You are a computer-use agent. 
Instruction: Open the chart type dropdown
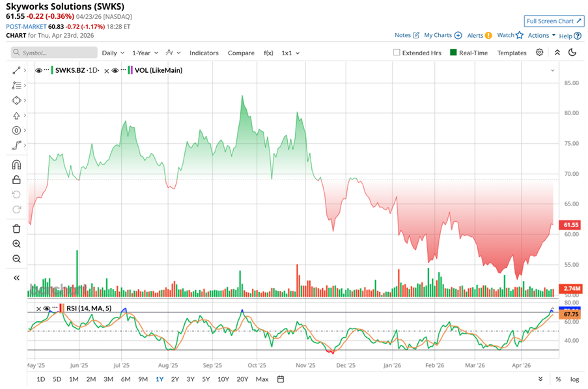coord(173,53)
